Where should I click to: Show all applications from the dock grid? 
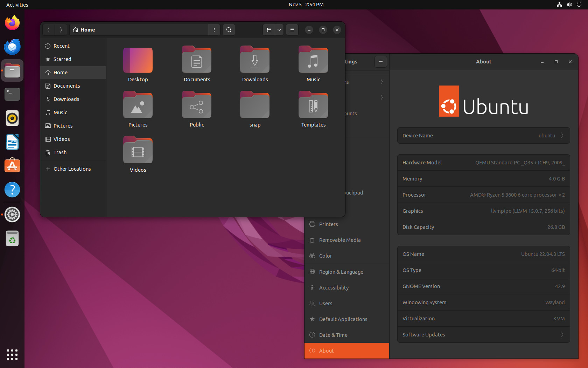pyautogui.click(x=12, y=355)
